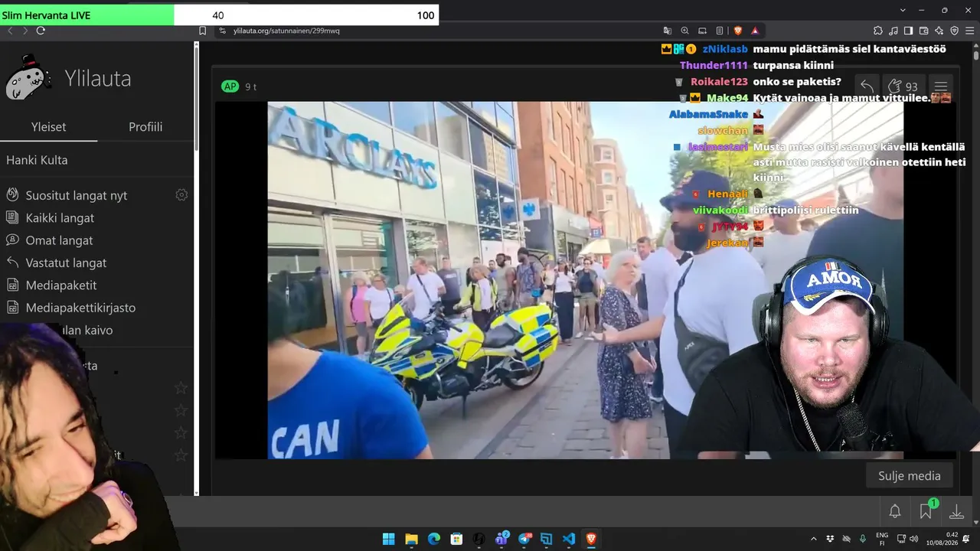The image size is (980, 551).
Task: Open the zoom magnifier icon in address bar
Action: tap(684, 31)
